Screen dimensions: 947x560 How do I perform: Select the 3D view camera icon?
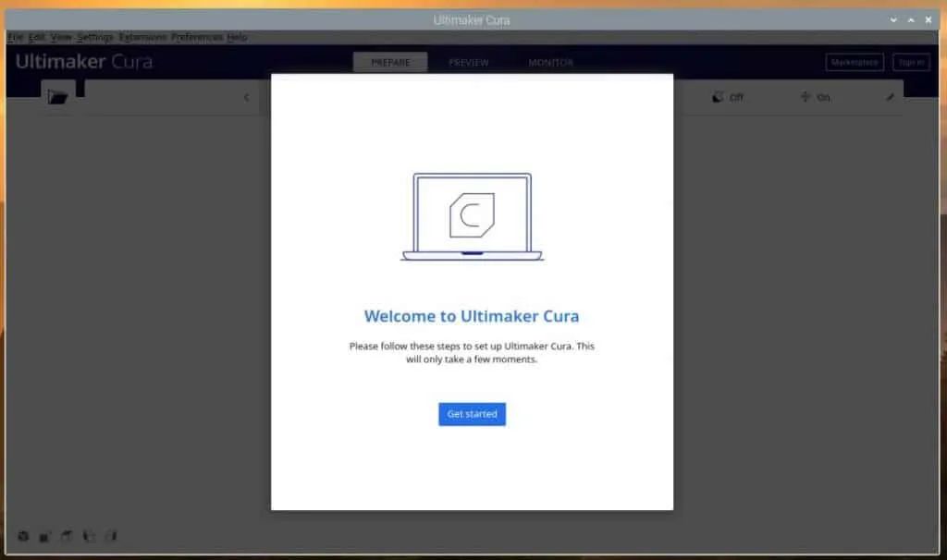(23, 536)
